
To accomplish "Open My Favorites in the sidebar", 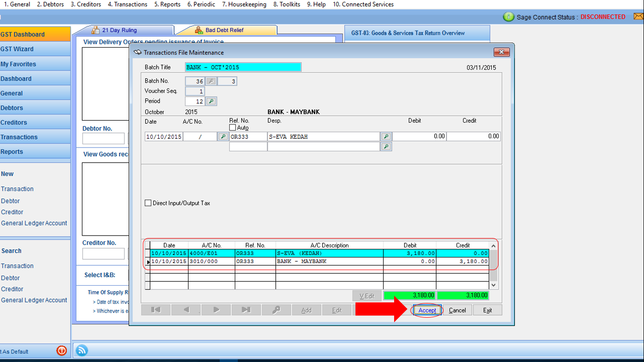I will click(35, 64).
